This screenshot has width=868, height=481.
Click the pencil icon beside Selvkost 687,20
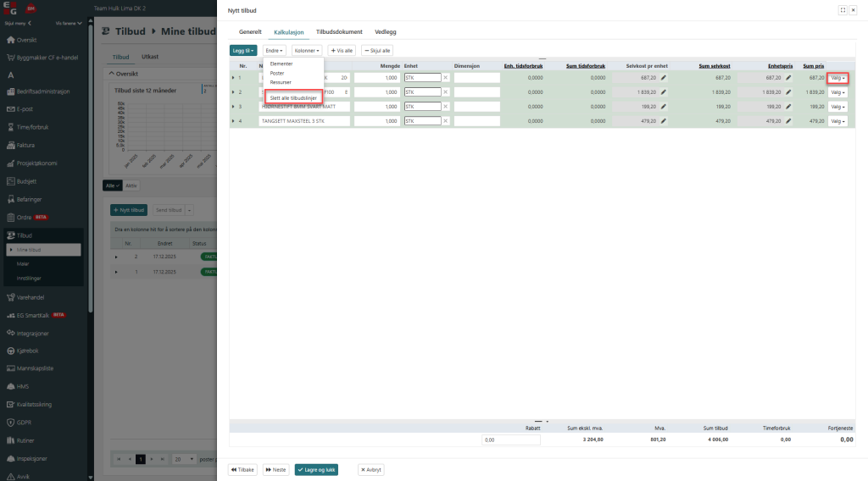point(664,78)
